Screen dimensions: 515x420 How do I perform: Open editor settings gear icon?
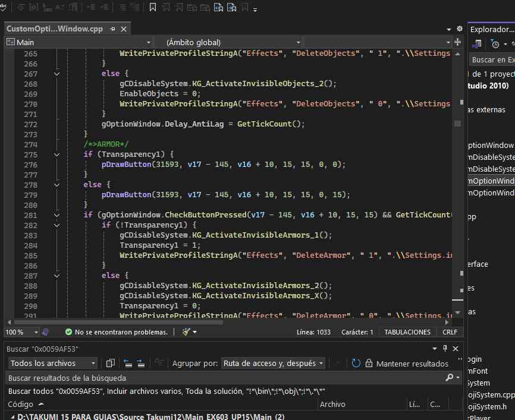[460, 29]
